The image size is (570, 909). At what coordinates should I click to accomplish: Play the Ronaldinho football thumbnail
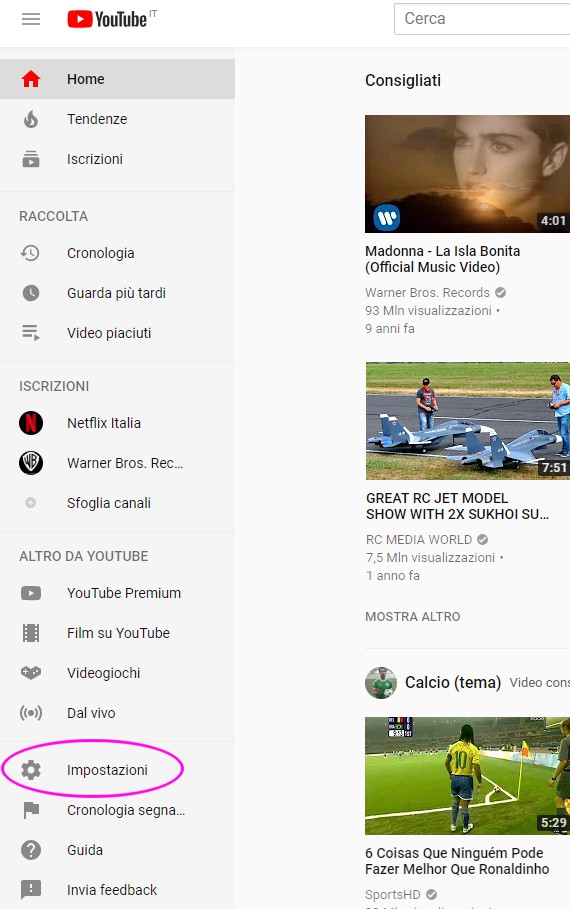pos(467,776)
